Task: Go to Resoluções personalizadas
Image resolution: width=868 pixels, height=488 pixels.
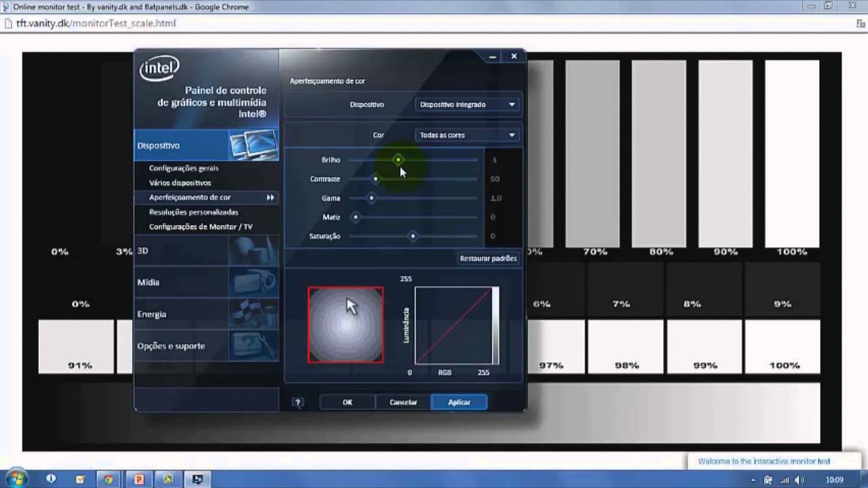Action: point(194,212)
